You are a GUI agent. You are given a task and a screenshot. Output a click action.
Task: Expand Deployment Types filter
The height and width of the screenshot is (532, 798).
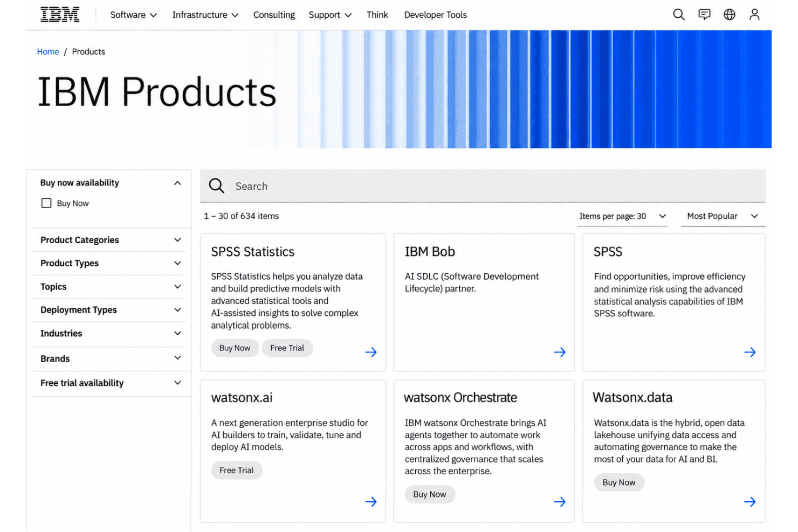point(177,310)
